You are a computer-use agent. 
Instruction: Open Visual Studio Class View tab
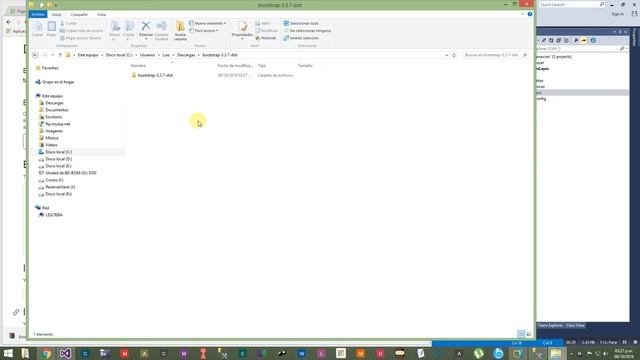click(575, 325)
